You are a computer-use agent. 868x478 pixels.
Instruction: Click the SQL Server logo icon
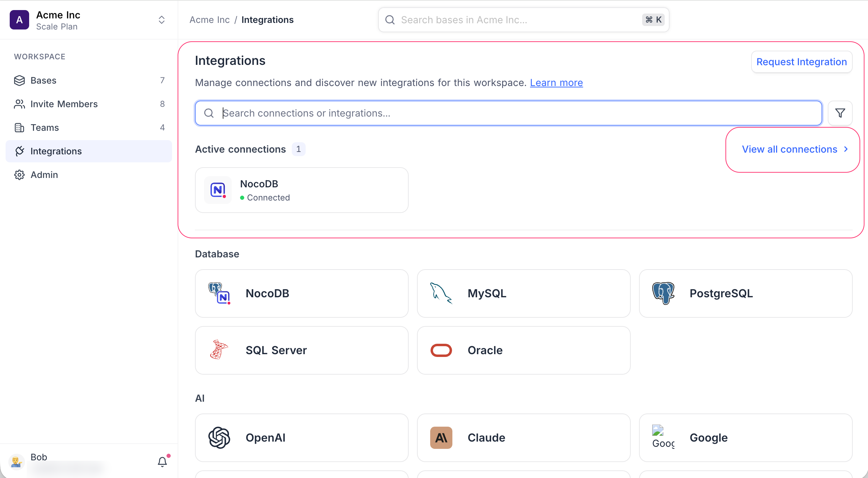click(x=219, y=350)
